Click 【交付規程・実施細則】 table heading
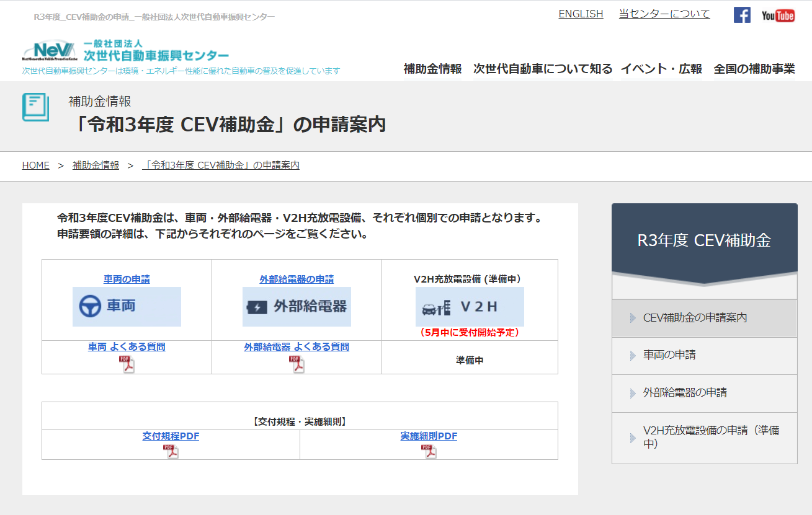812x515 pixels. [x=300, y=421]
